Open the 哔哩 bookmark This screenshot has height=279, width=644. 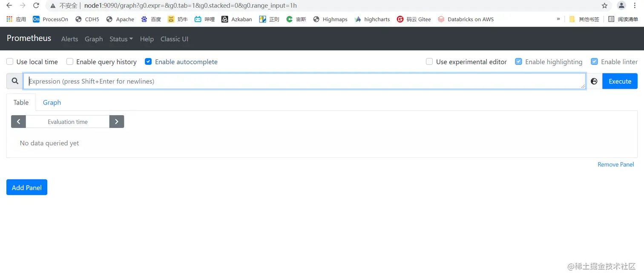[x=204, y=19]
